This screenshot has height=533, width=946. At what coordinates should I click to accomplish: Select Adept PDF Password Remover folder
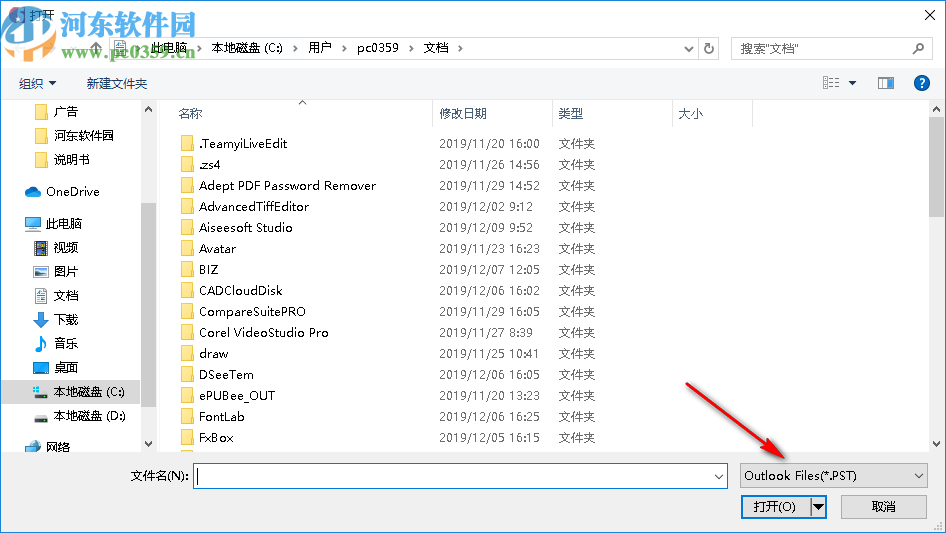tap(287, 186)
